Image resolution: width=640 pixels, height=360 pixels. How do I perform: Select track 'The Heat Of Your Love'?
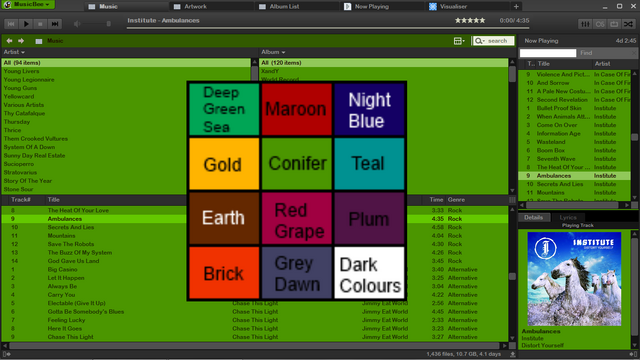(78, 211)
